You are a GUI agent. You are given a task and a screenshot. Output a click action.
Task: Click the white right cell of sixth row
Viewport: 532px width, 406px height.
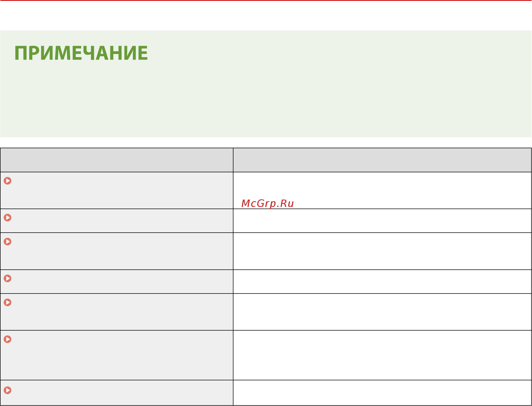tap(382, 355)
